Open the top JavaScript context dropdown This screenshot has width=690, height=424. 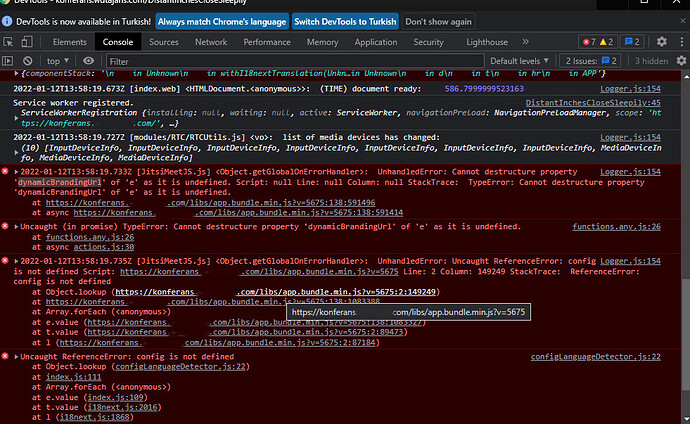pyautogui.click(x=58, y=61)
